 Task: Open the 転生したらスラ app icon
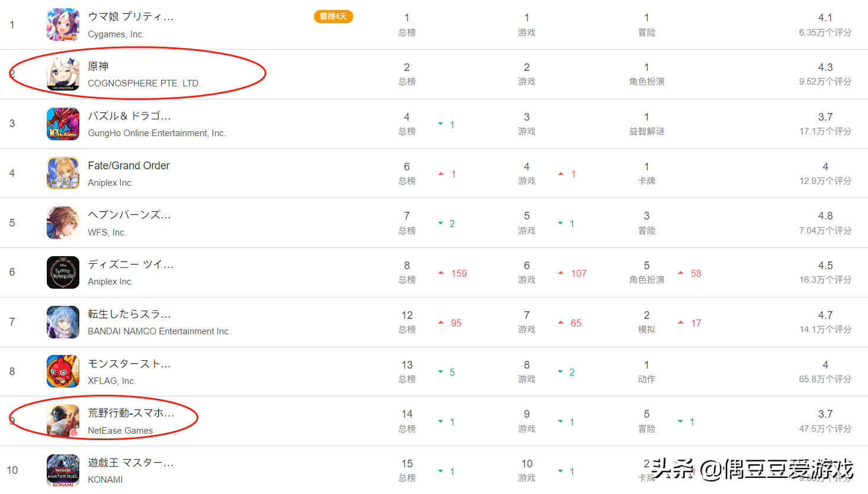pos(63,322)
